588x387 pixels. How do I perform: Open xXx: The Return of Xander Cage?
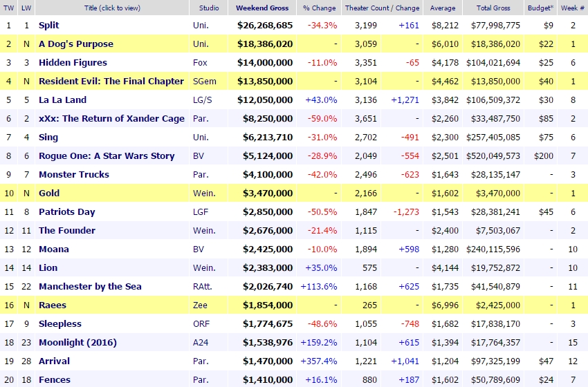[111, 119]
